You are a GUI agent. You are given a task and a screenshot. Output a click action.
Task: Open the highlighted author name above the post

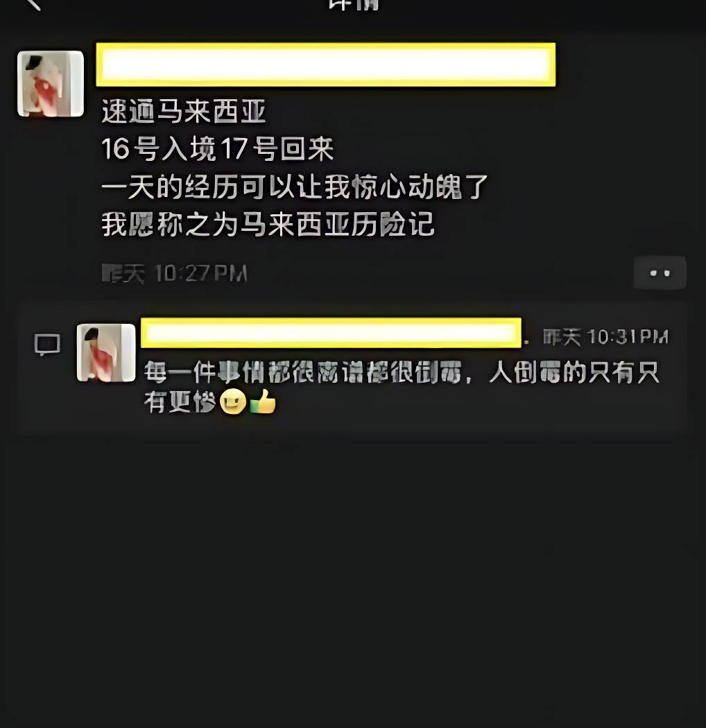click(x=325, y=64)
